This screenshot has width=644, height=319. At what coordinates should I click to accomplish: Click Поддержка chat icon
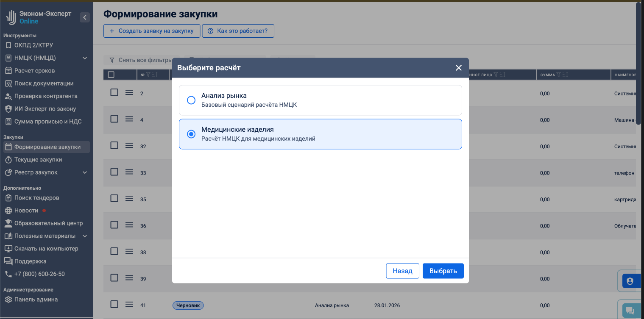[x=8, y=261]
